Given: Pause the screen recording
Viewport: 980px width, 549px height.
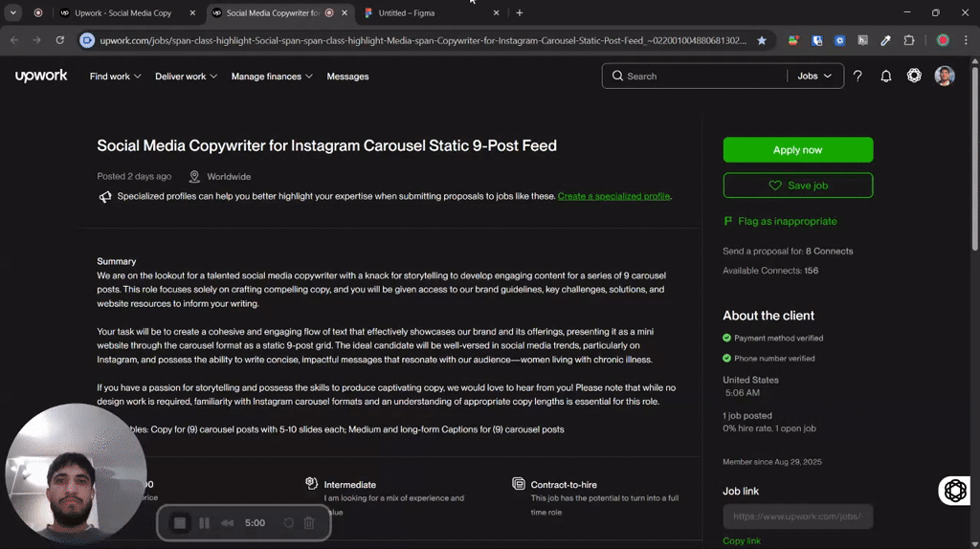Looking at the screenshot, I should (x=205, y=523).
